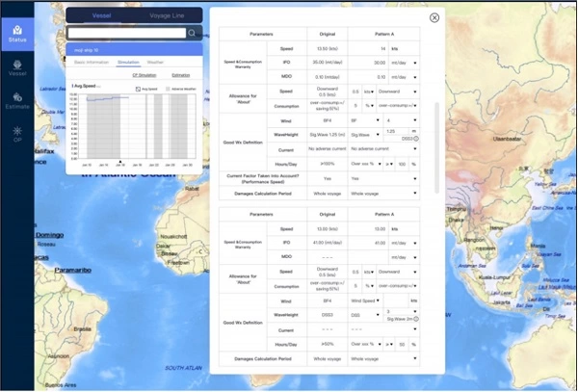Switch to the Voyage Line toggle
The height and width of the screenshot is (392, 578).
coord(167,15)
